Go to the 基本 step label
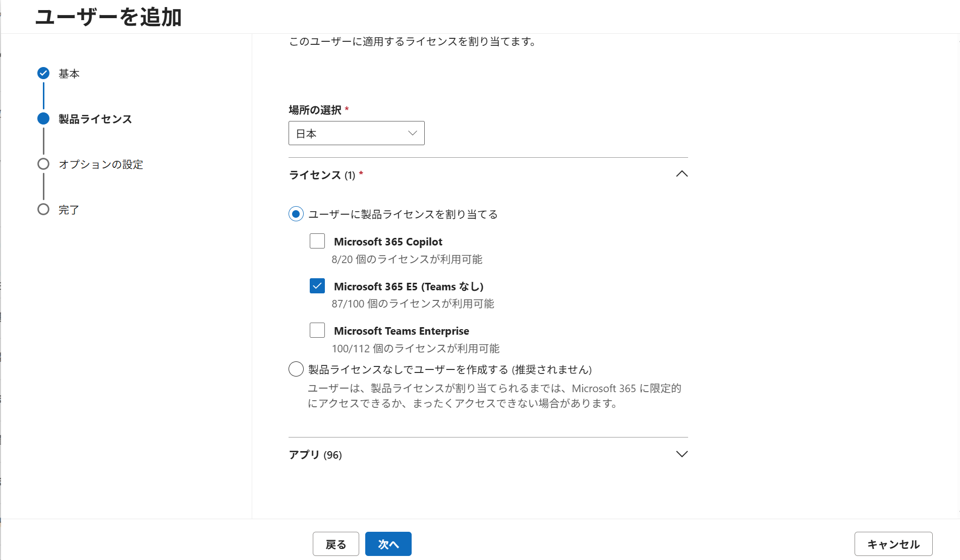Screen dimensions: 960x560 [69, 74]
